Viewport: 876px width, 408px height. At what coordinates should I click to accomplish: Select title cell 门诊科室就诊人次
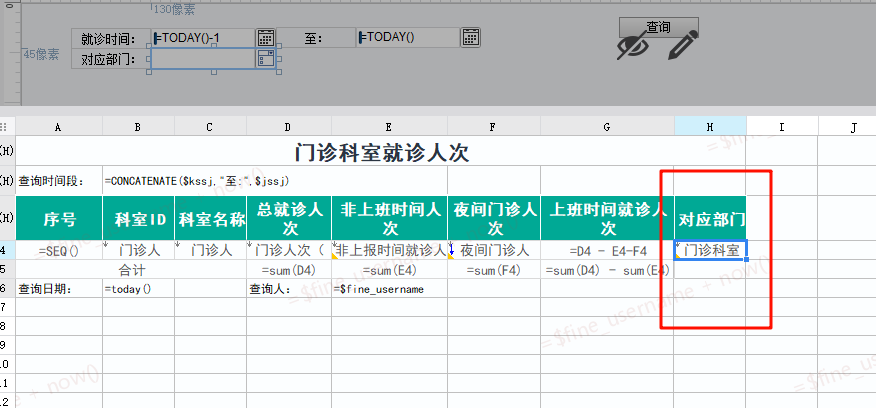[x=381, y=151]
